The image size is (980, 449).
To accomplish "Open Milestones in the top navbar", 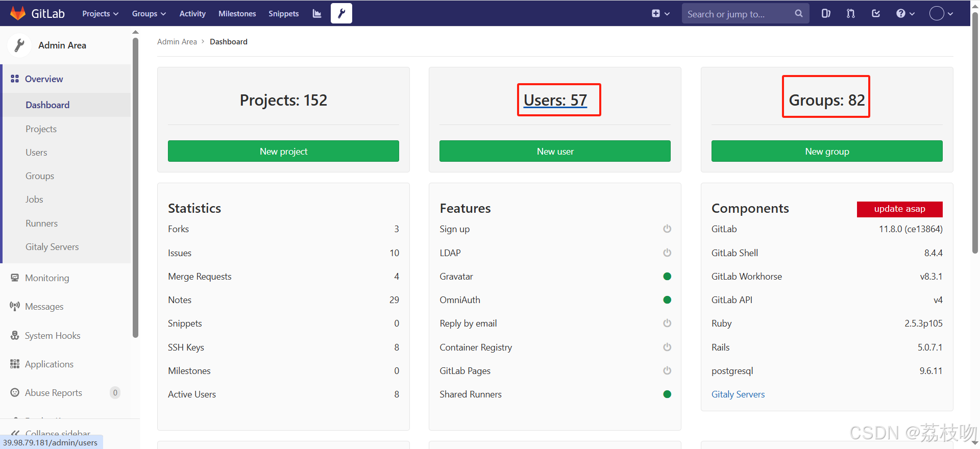I will 237,14.
